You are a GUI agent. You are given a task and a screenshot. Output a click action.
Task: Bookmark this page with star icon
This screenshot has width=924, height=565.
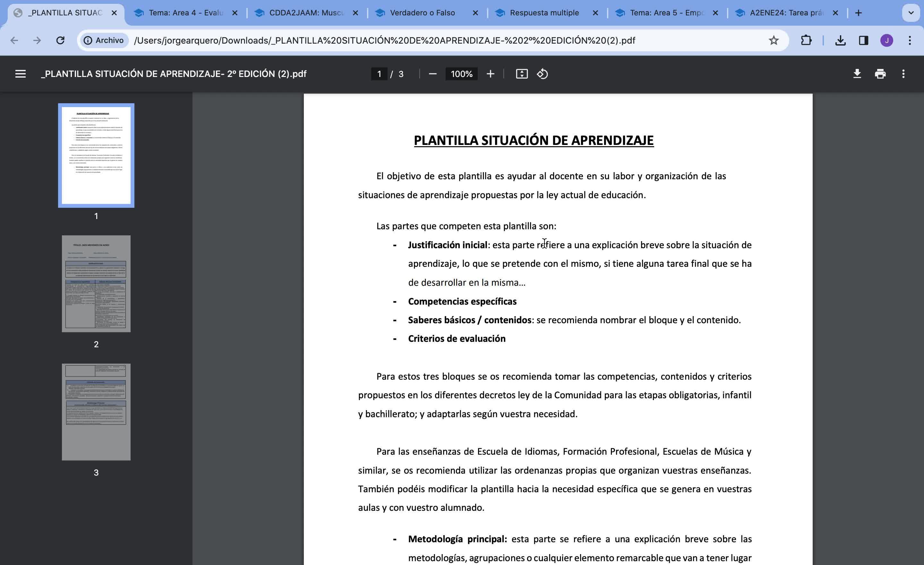tap(773, 40)
